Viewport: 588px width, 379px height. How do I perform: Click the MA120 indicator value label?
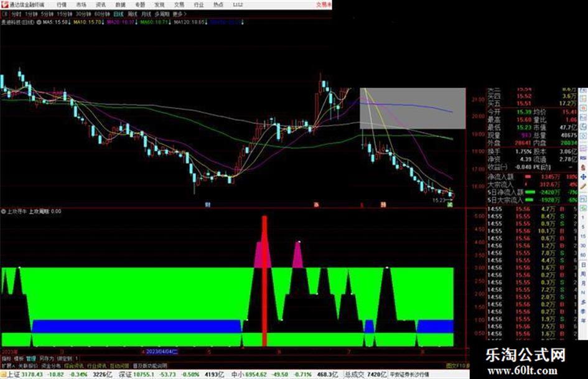pyautogui.click(x=190, y=22)
